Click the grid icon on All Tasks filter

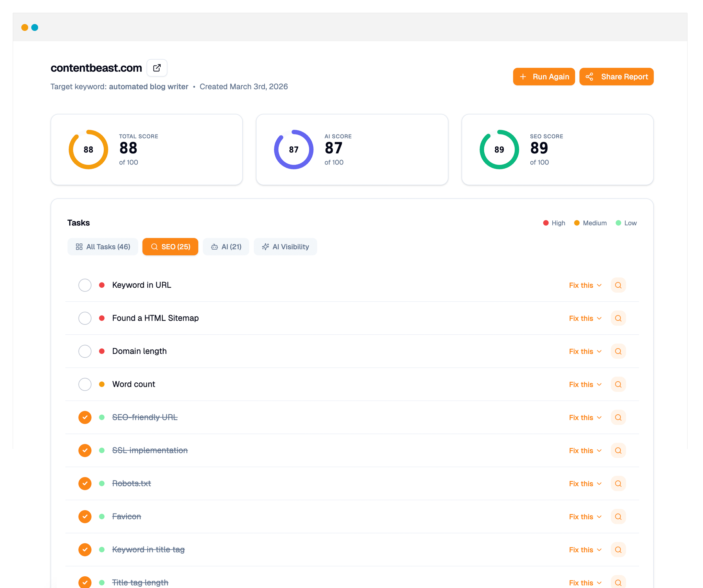coord(79,246)
